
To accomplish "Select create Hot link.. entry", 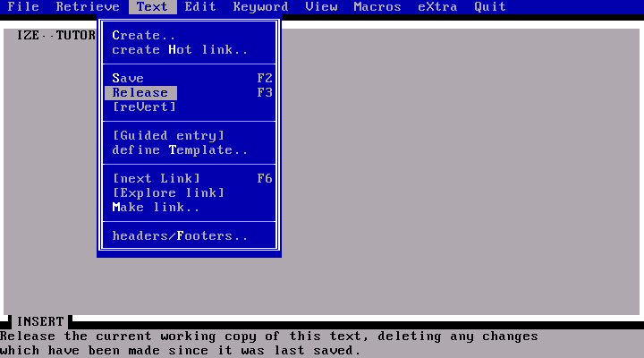I will pyautogui.click(x=180, y=50).
